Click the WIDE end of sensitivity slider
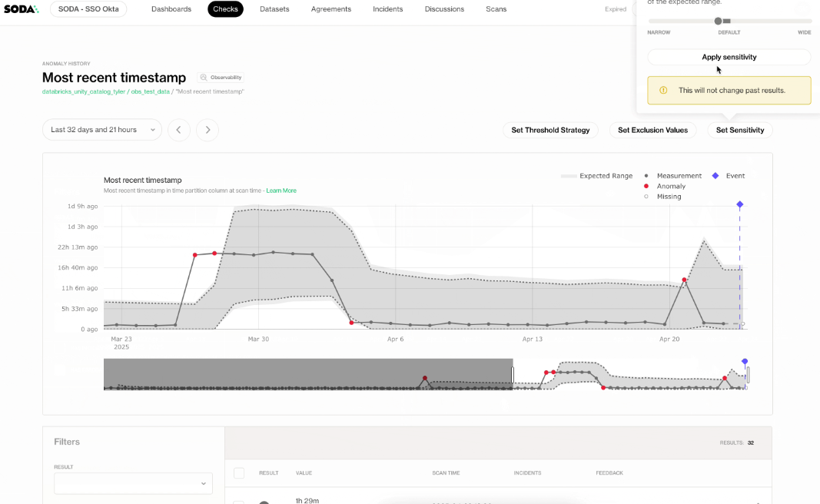The height and width of the screenshot is (504, 820). [x=805, y=32]
